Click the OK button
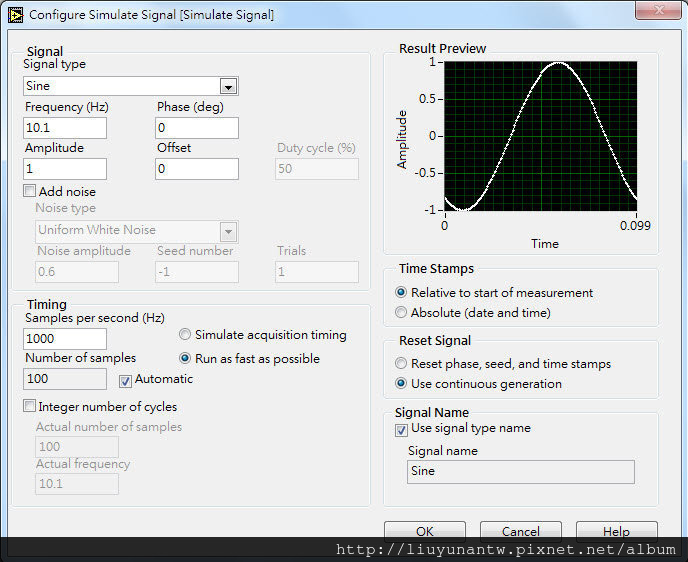The width and height of the screenshot is (688, 562). 425,531
